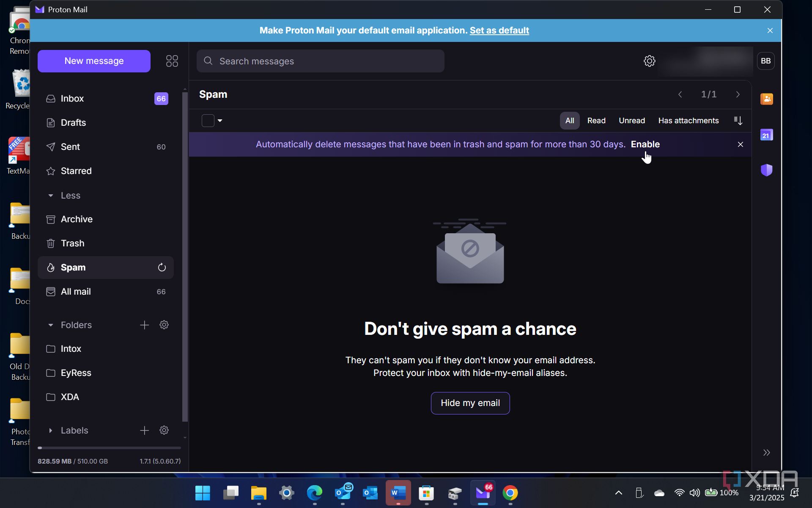Click the sidebar vertical scrollbar
812x508 pixels.
[x=185, y=257]
